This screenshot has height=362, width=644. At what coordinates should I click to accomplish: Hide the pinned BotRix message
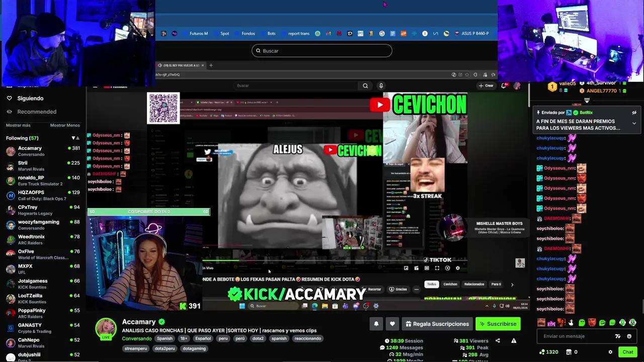pyautogui.click(x=634, y=113)
